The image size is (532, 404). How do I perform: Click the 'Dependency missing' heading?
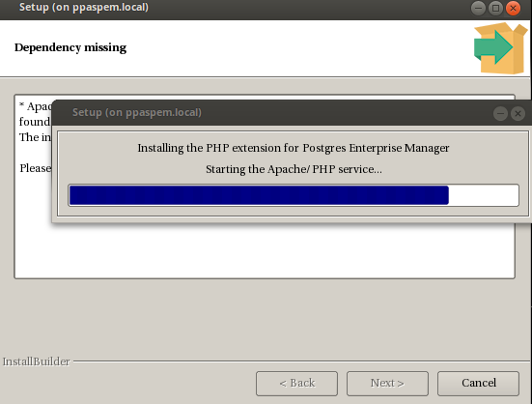coord(70,47)
